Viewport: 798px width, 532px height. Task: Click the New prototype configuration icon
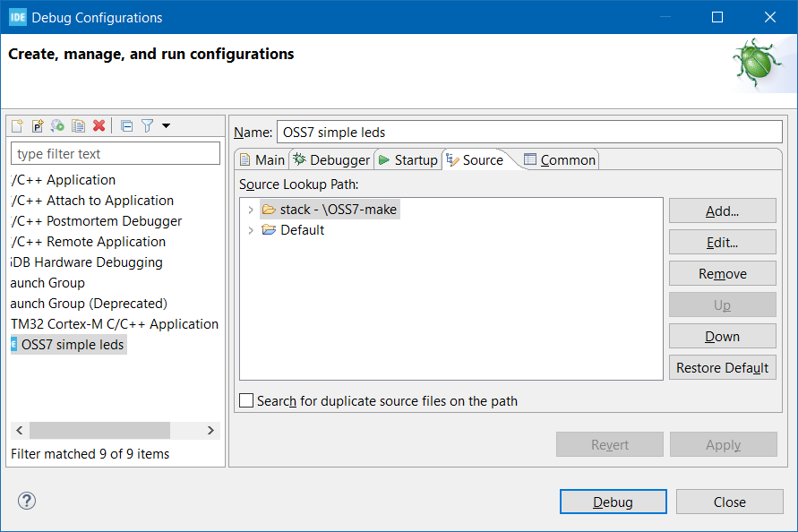[38, 126]
